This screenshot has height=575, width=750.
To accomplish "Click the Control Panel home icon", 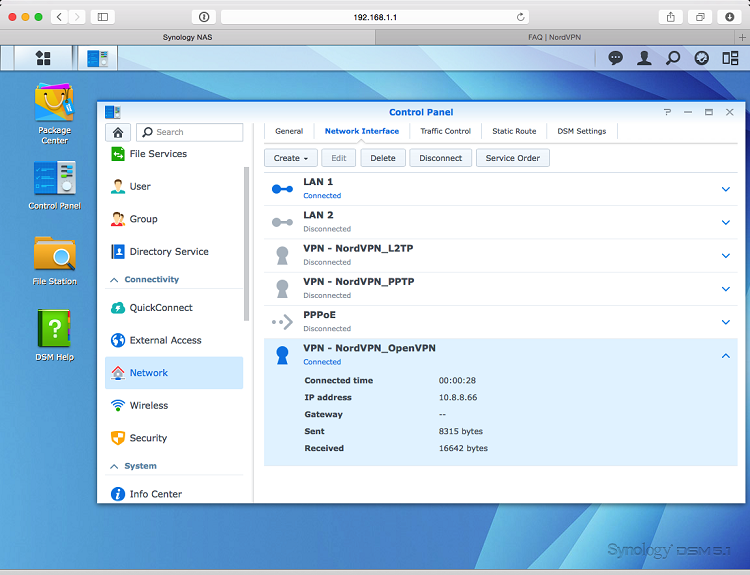I will [x=118, y=132].
